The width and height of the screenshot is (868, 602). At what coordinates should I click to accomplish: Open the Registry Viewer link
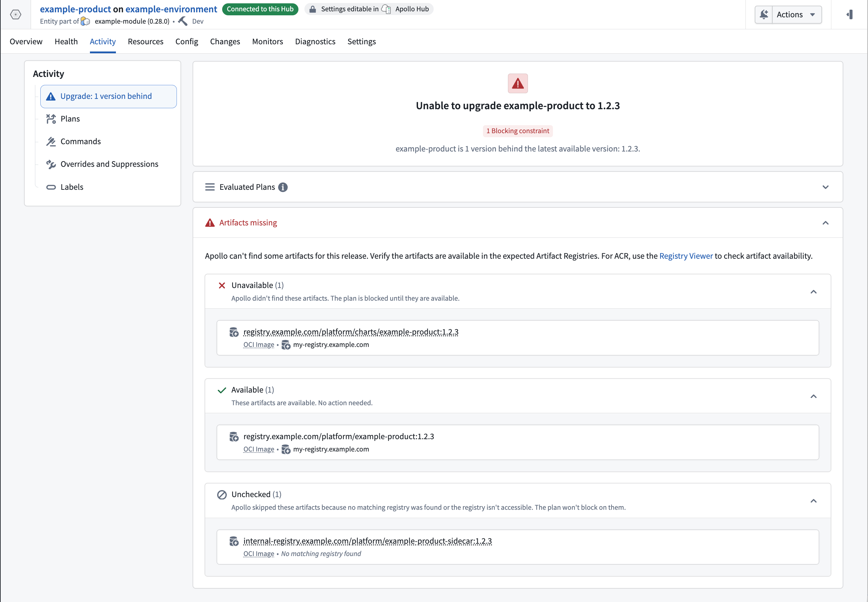click(686, 256)
